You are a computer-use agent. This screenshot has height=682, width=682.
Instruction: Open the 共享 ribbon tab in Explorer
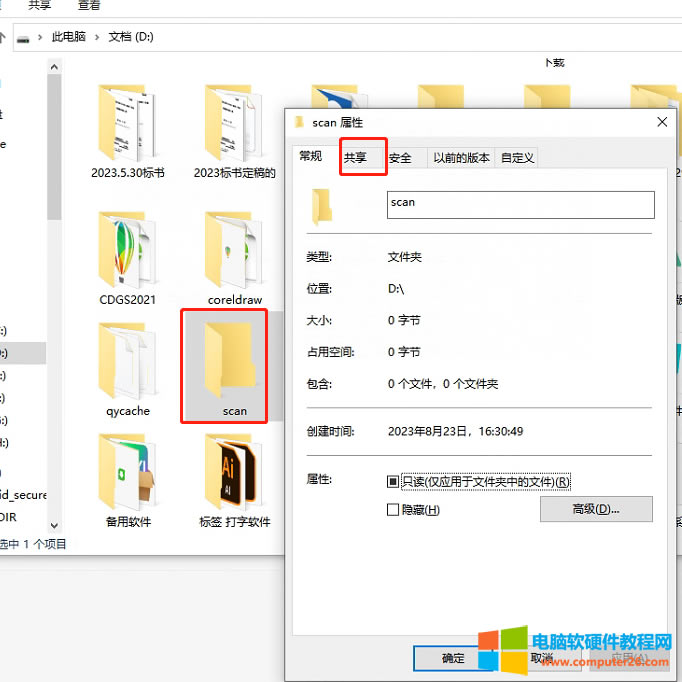click(39, 5)
